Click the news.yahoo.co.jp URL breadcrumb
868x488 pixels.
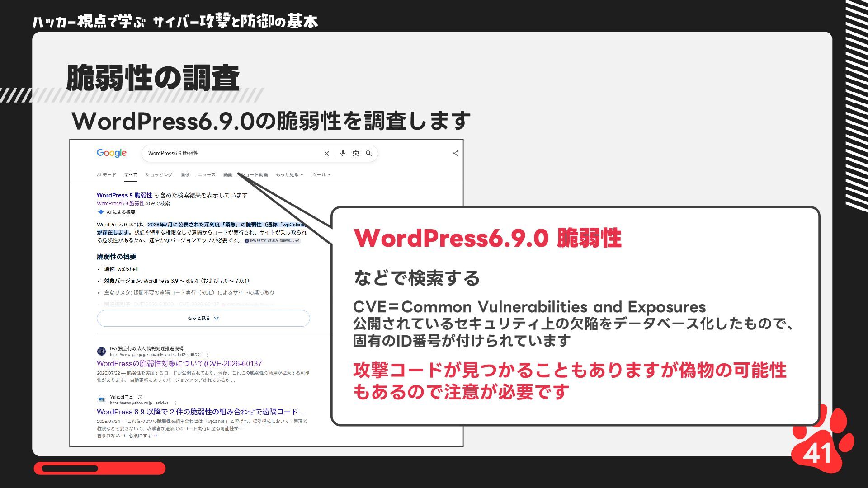click(139, 403)
